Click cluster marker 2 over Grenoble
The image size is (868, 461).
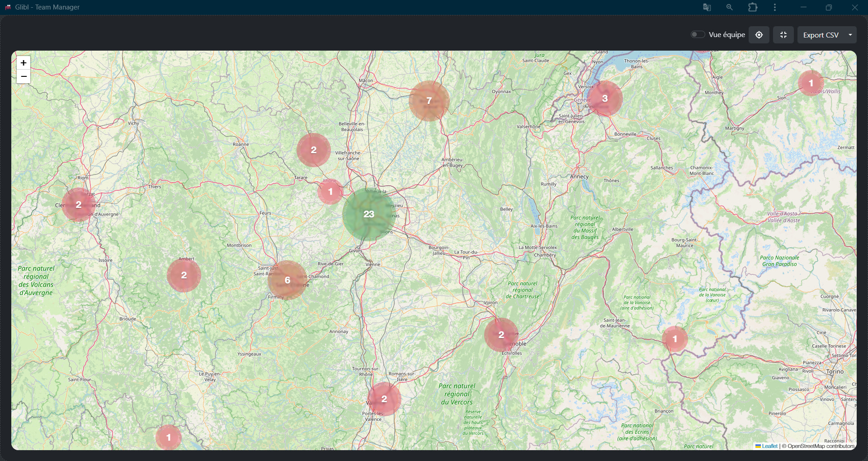(501, 335)
